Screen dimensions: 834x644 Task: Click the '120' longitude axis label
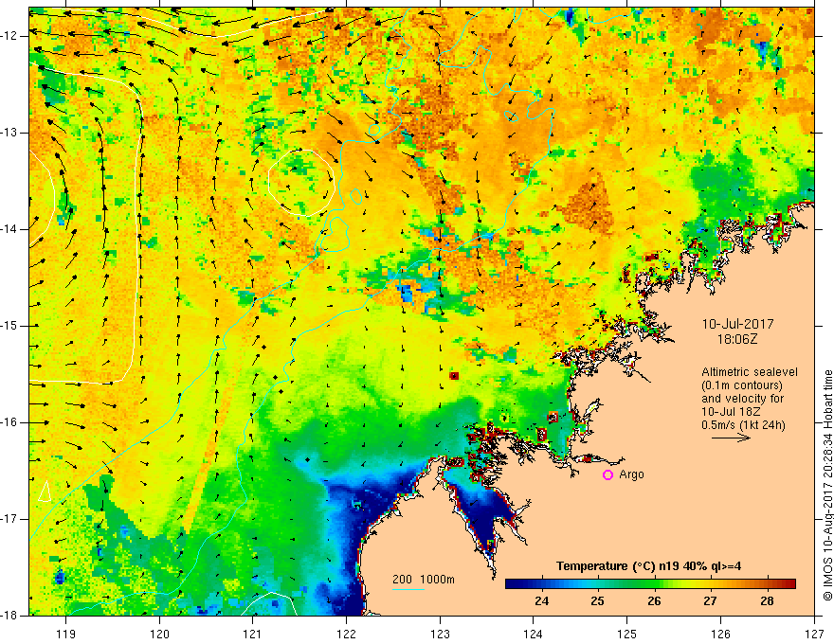click(x=159, y=634)
